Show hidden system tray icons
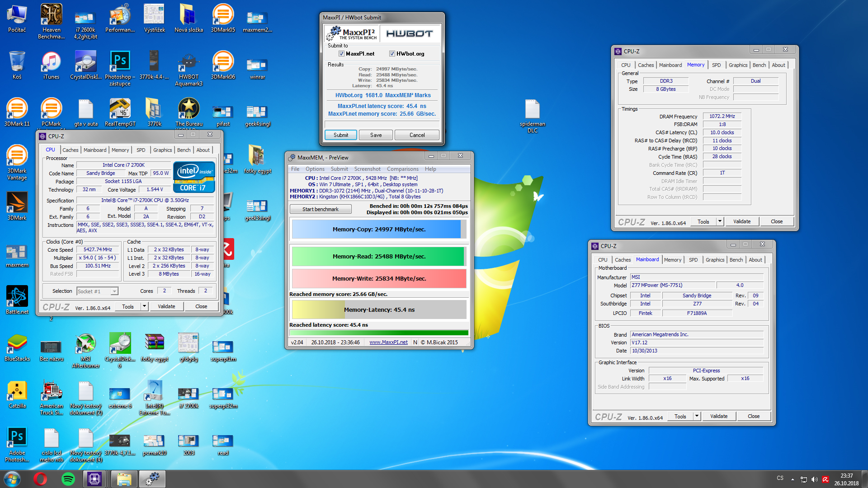This screenshot has height=488, width=868. pos(793,479)
